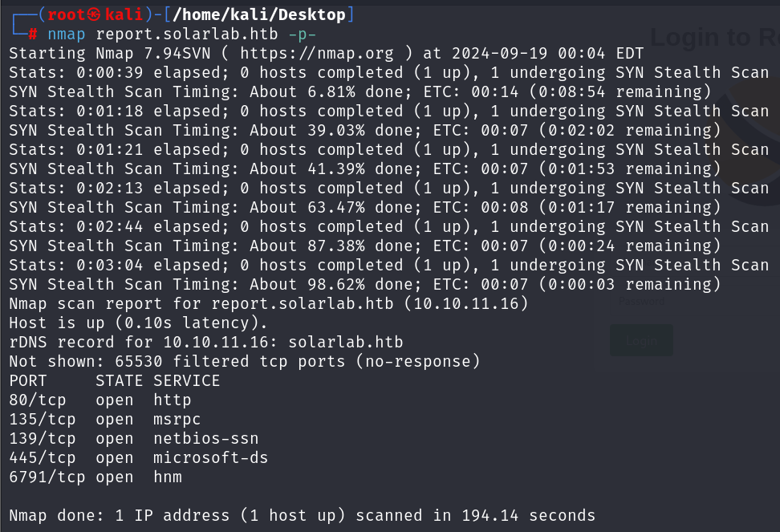Click the nmap command word in the prompt
Screen dimensions: 780x532
66,35
